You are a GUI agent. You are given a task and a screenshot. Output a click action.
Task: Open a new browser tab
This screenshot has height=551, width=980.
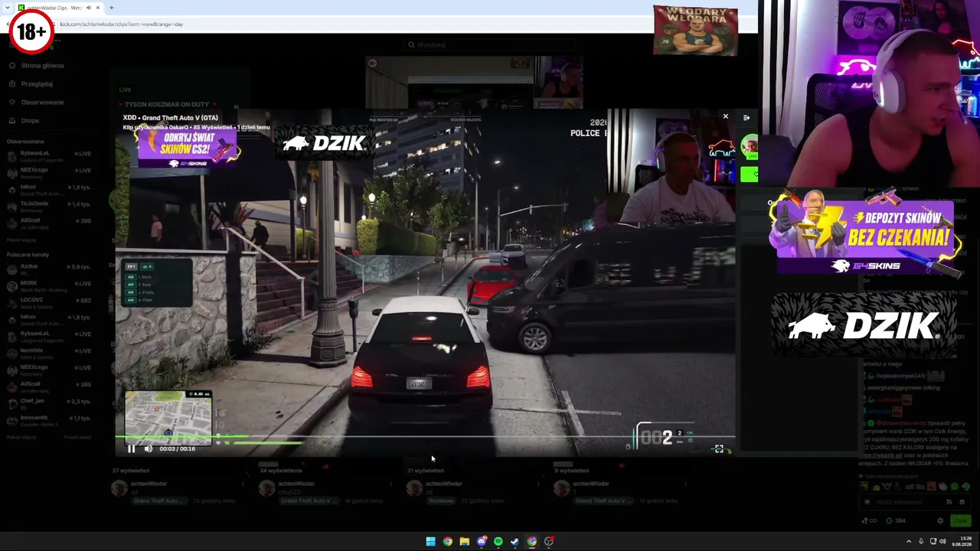click(111, 8)
